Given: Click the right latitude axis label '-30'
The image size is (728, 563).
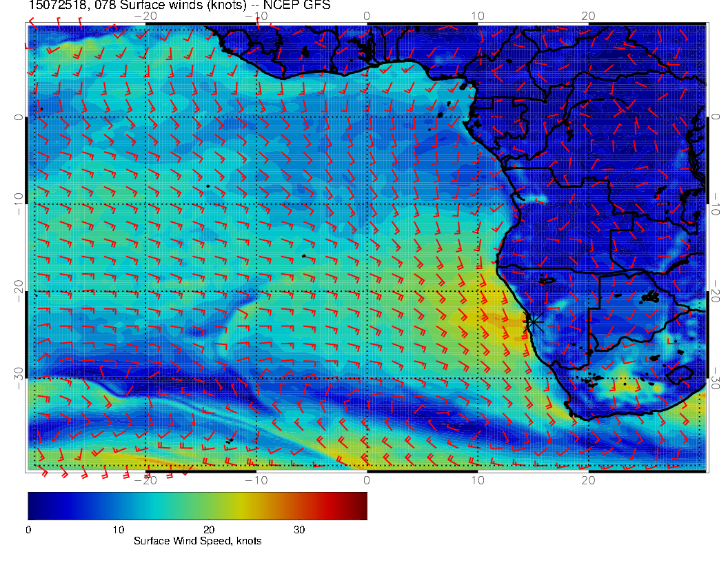Looking at the screenshot, I should 716,379.
